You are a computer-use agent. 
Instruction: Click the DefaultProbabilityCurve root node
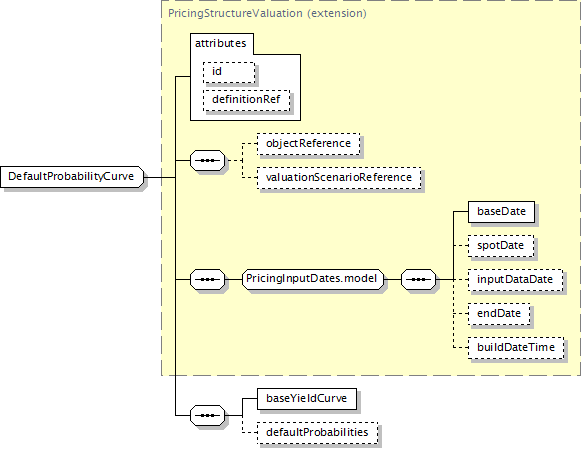72,177
